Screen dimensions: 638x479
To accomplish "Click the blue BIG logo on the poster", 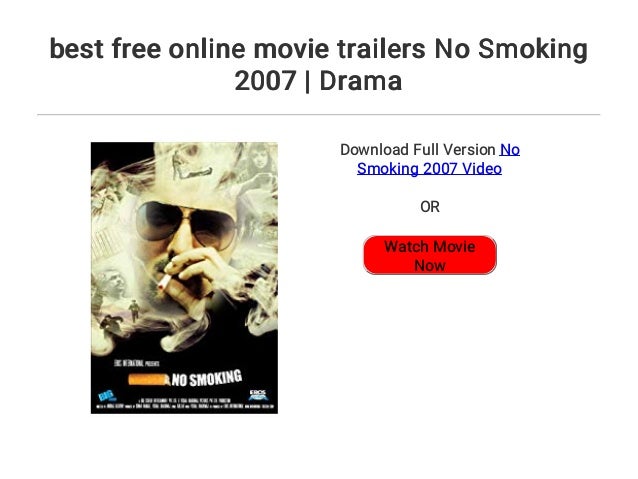I will pos(107,395).
